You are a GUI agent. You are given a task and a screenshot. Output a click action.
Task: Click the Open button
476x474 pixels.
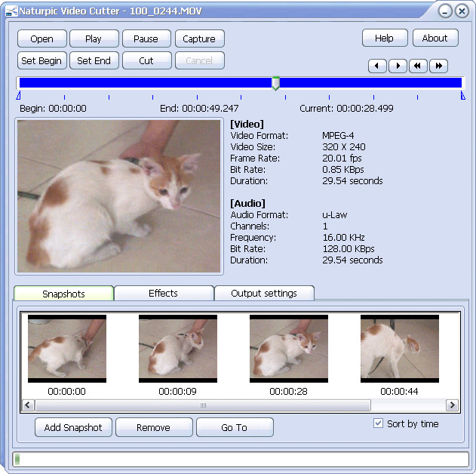pos(42,38)
